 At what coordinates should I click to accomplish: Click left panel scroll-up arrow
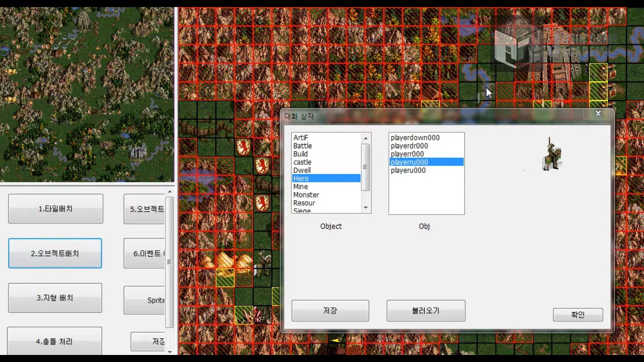point(170,192)
